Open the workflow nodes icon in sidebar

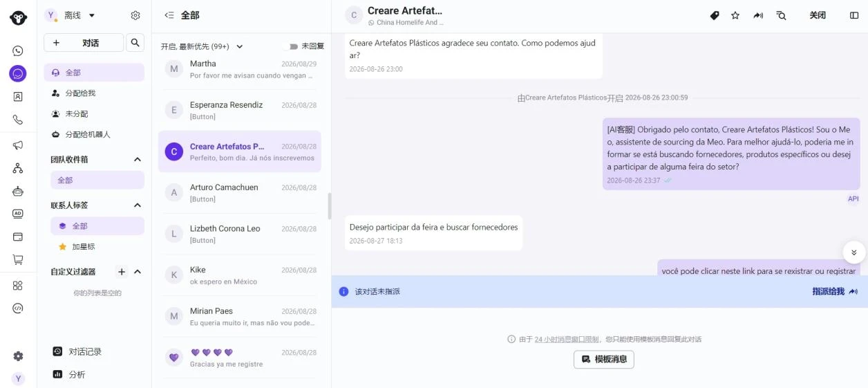click(x=18, y=168)
